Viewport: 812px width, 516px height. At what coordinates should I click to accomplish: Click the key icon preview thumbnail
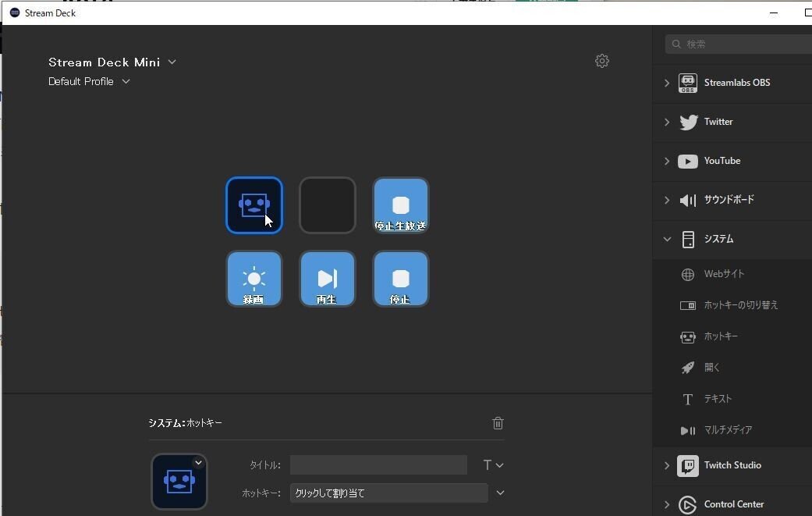[x=179, y=482]
